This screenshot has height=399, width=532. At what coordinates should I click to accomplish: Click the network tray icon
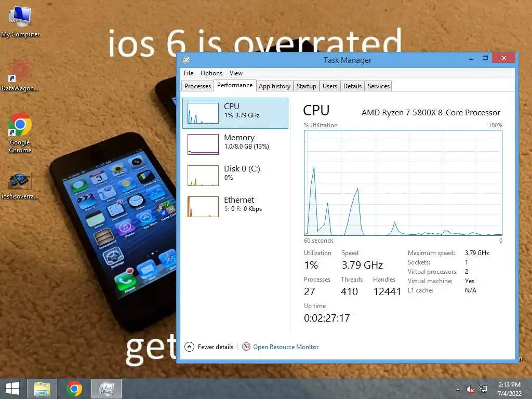pos(483,389)
